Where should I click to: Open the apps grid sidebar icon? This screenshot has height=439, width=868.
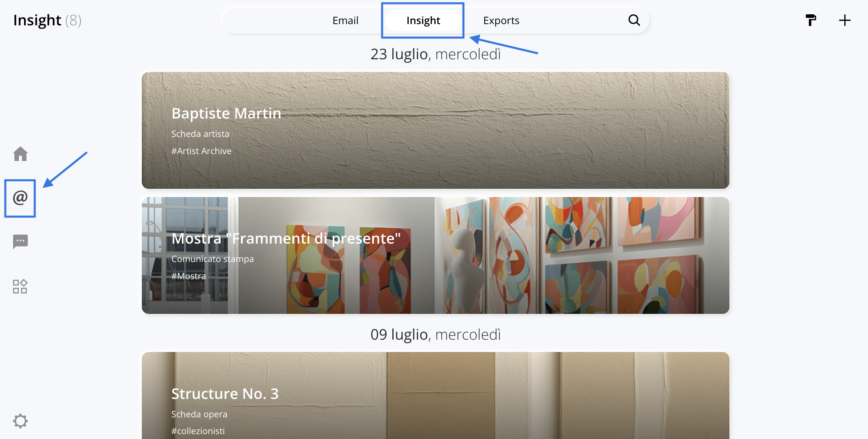[x=20, y=287]
